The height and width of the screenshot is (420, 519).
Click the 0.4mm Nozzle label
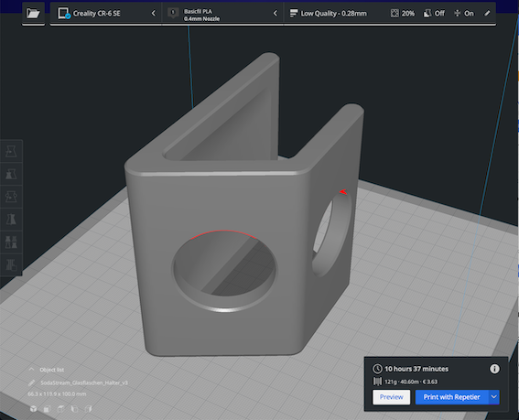coord(201,19)
